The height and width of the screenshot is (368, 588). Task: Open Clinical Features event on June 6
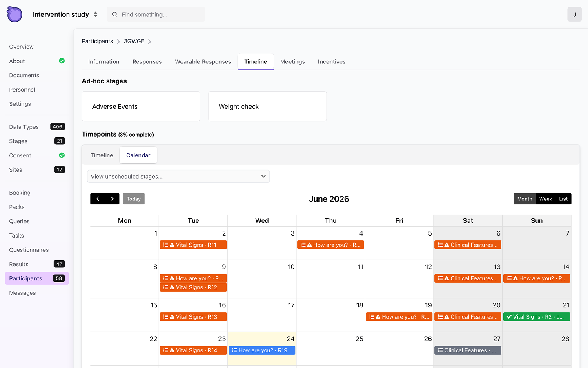[x=468, y=245]
